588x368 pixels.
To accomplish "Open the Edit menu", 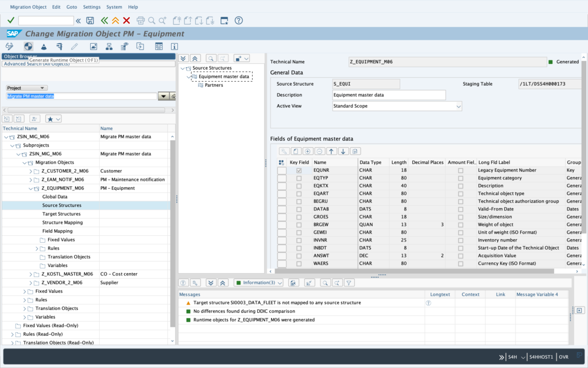I will pyautogui.click(x=56, y=7).
